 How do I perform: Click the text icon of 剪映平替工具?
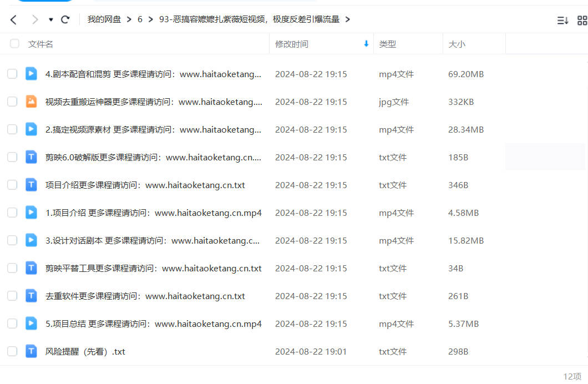pos(31,268)
